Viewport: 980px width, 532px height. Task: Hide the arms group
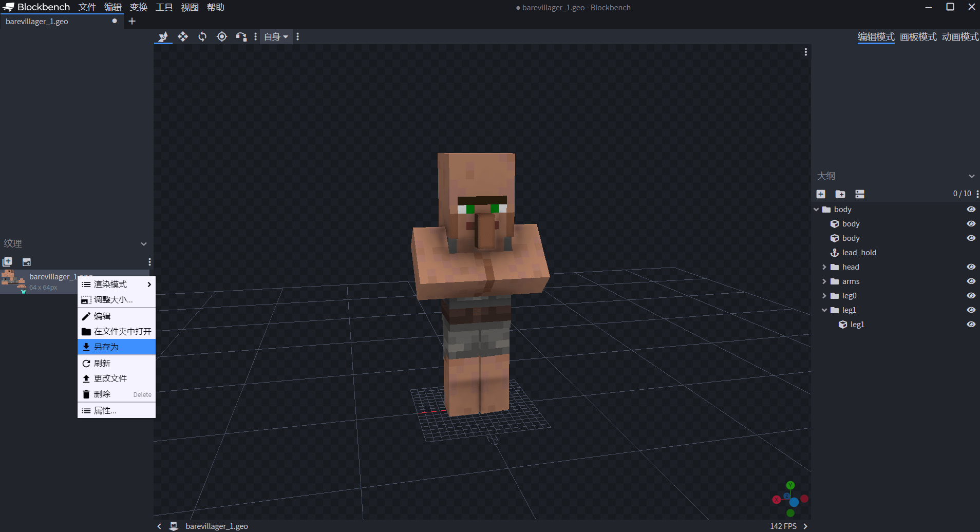[x=971, y=281]
